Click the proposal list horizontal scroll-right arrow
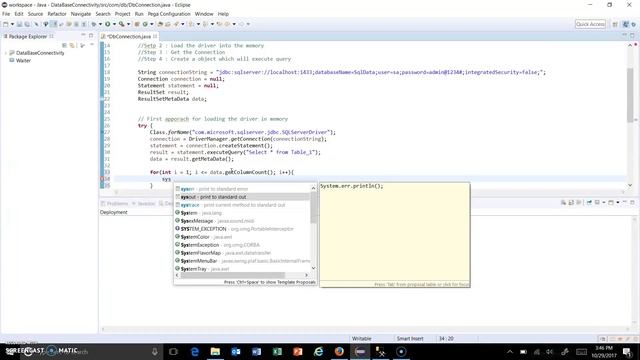This screenshot has height=360, width=640. click(x=307, y=275)
